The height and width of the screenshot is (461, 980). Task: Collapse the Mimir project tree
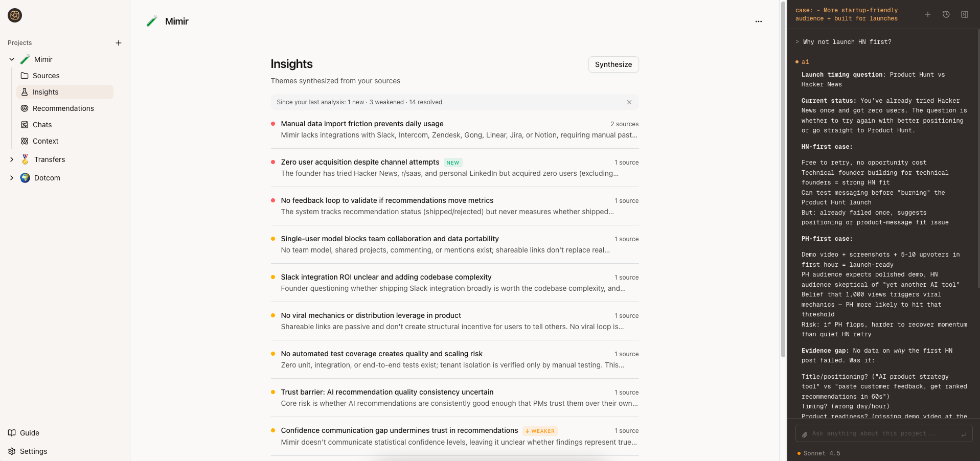click(12, 59)
